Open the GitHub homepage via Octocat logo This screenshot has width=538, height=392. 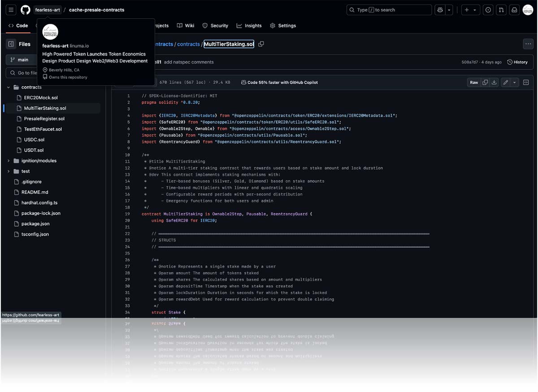[26, 10]
